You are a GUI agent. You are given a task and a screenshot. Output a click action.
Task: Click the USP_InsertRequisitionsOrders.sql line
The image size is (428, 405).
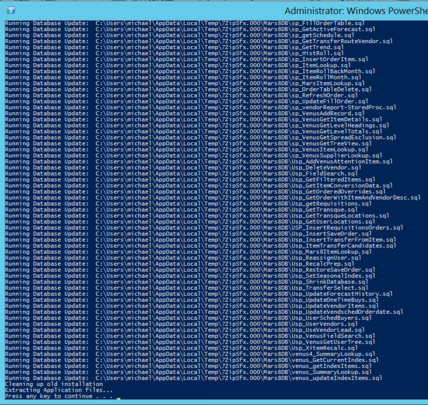[x=204, y=228]
